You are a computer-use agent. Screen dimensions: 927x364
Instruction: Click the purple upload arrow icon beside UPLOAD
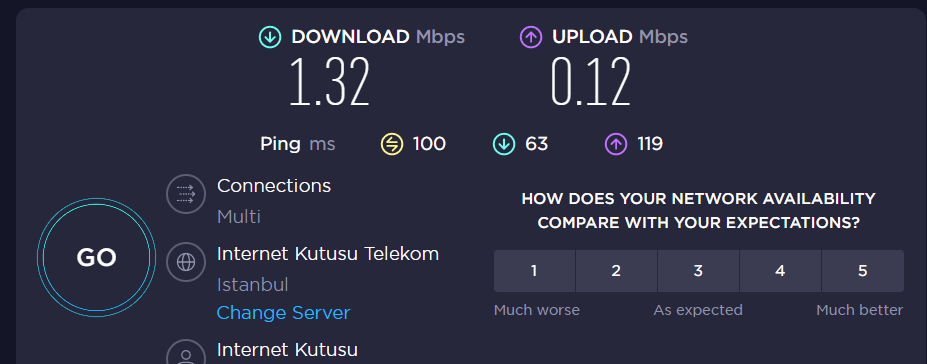(531, 37)
